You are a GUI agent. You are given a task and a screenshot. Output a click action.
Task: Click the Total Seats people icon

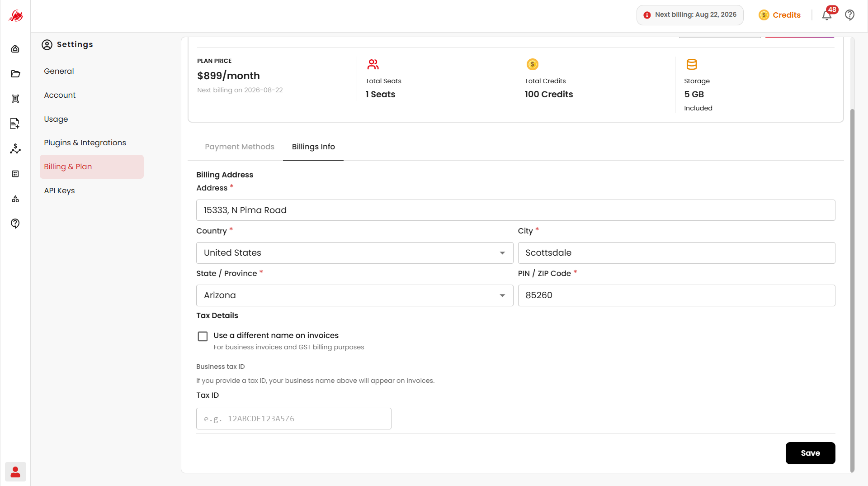click(x=373, y=64)
